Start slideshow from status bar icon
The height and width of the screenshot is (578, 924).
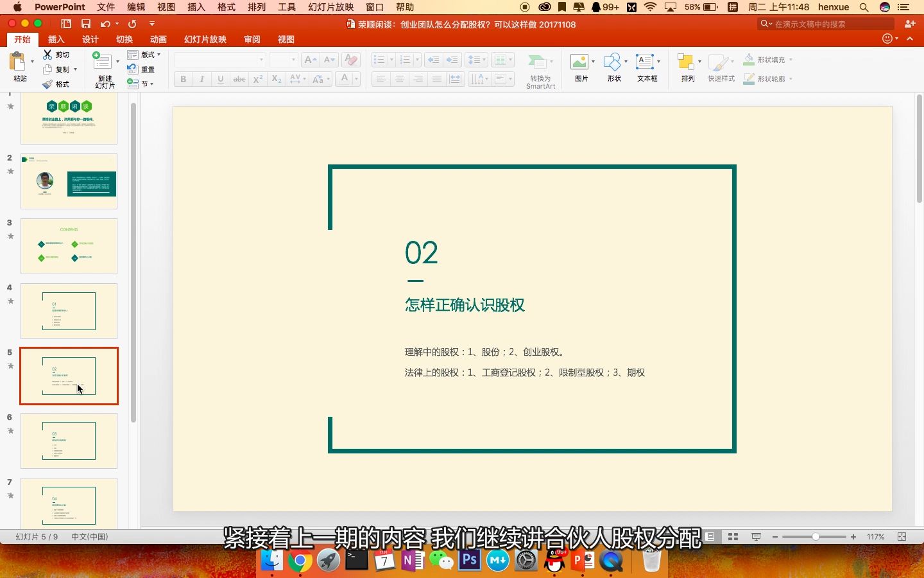(x=756, y=537)
